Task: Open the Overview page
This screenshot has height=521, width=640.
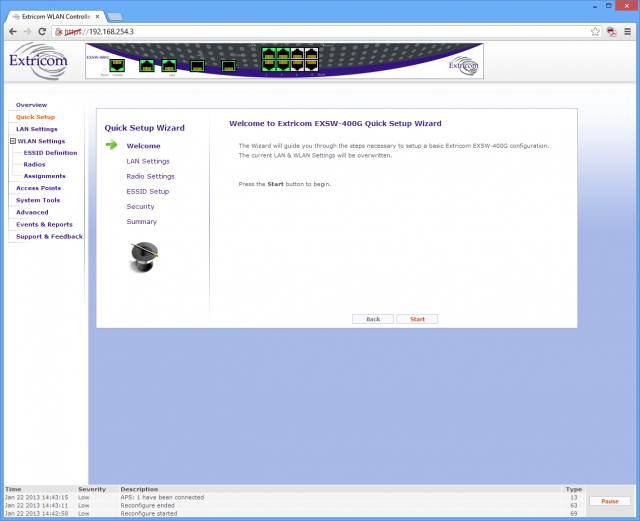Action: [x=31, y=105]
